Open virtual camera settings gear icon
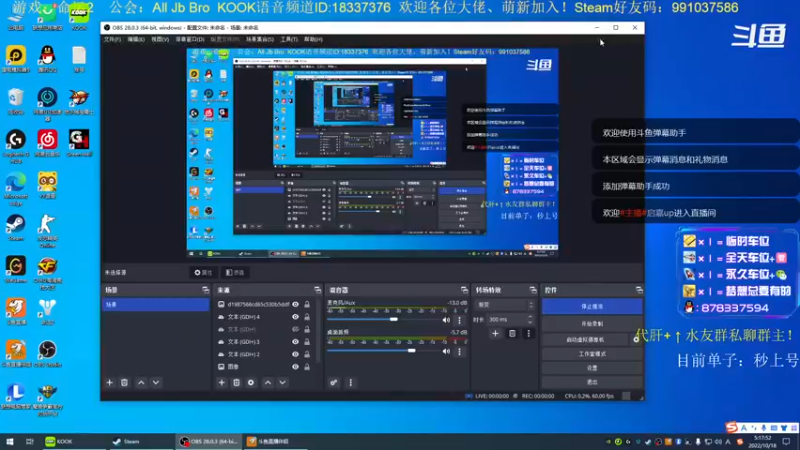This screenshot has width=800, height=450. (x=636, y=339)
